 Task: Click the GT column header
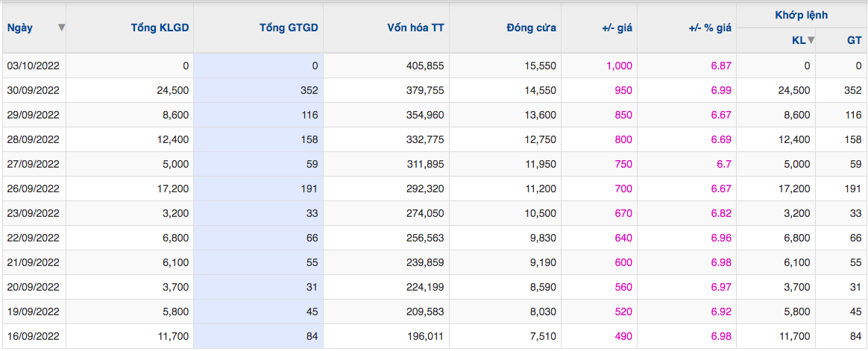854,39
